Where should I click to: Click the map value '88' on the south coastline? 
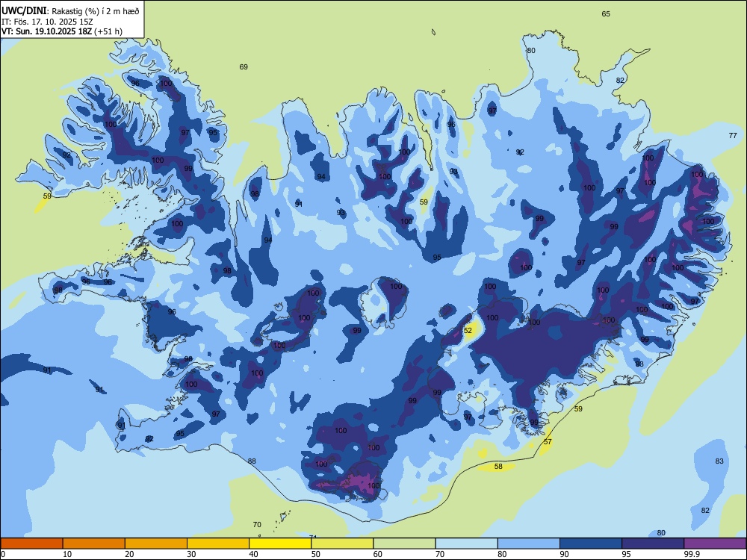[x=252, y=461]
